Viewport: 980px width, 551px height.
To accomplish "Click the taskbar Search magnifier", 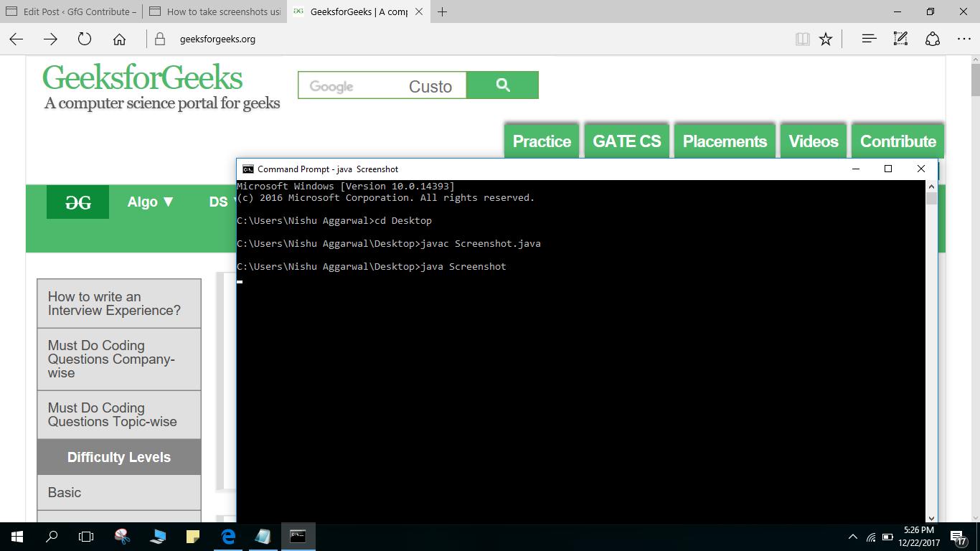I will click(52, 536).
